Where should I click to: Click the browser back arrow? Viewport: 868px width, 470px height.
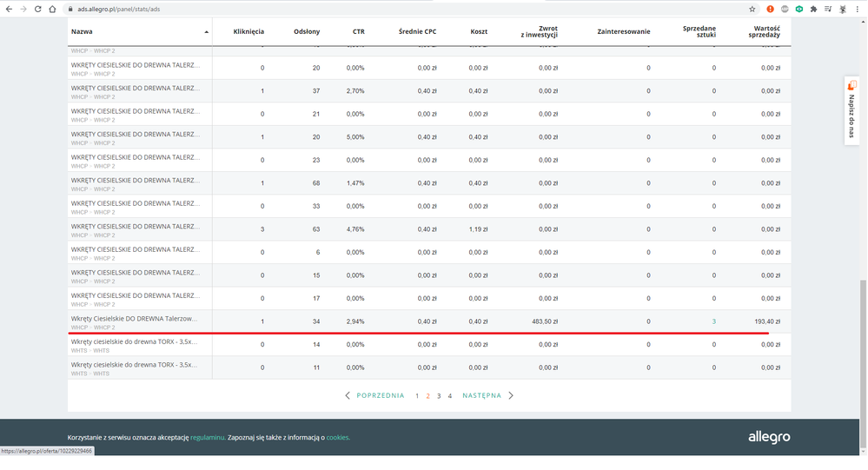(9, 9)
